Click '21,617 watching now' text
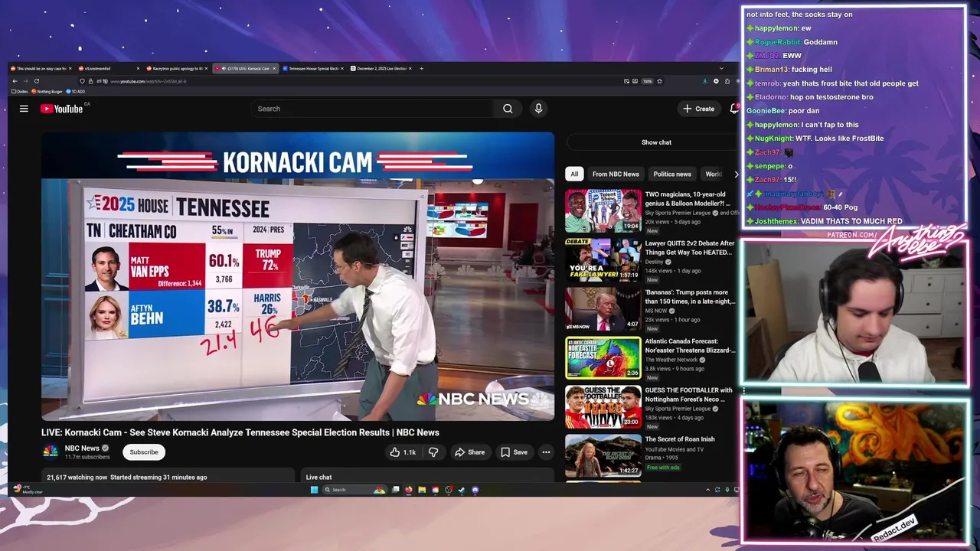Image resolution: width=980 pixels, height=551 pixels. [77, 478]
